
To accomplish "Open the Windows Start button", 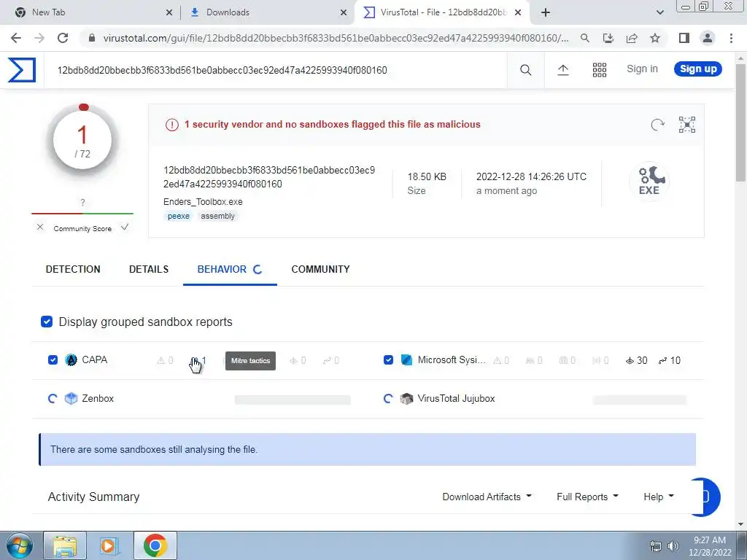I will (18, 545).
